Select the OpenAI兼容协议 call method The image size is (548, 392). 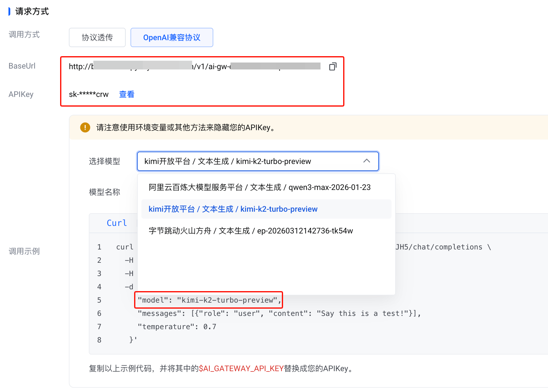point(172,37)
